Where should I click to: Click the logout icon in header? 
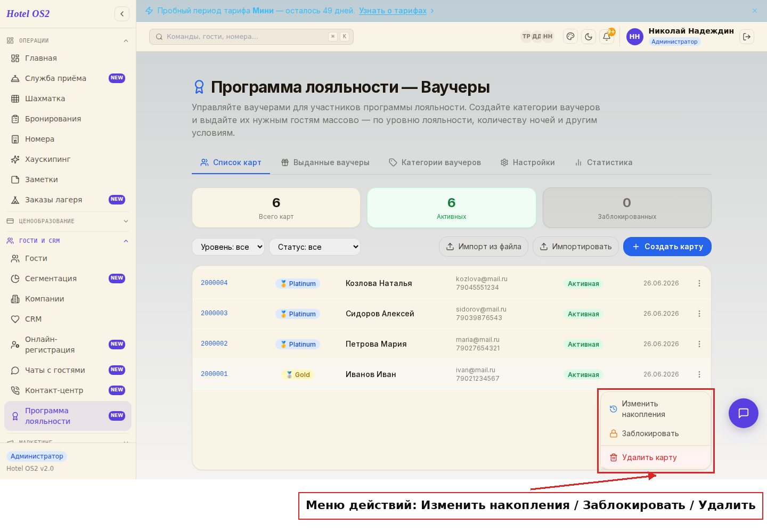(747, 37)
